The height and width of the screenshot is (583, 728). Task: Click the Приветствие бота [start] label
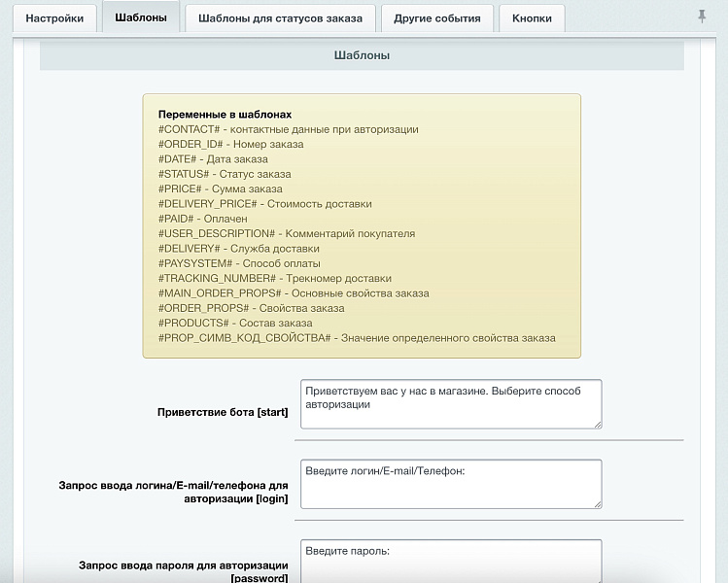tap(223, 412)
